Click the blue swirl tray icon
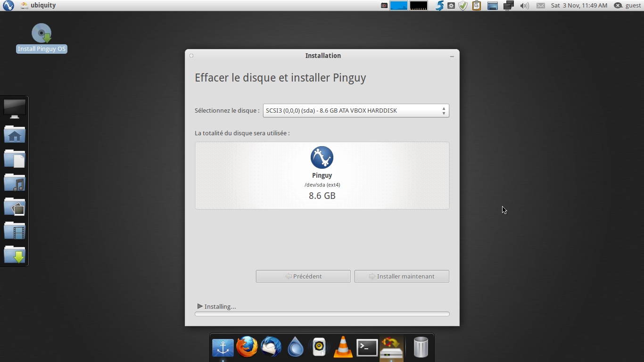 coord(439,6)
